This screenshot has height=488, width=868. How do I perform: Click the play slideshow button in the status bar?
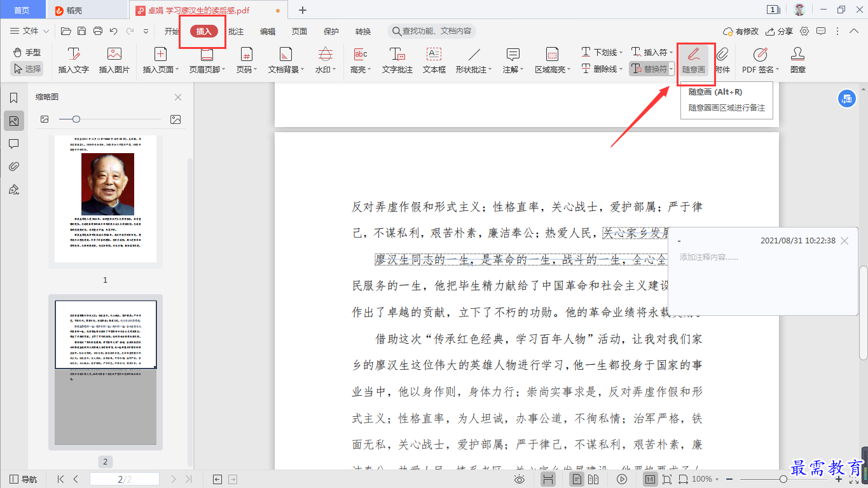tap(623, 479)
